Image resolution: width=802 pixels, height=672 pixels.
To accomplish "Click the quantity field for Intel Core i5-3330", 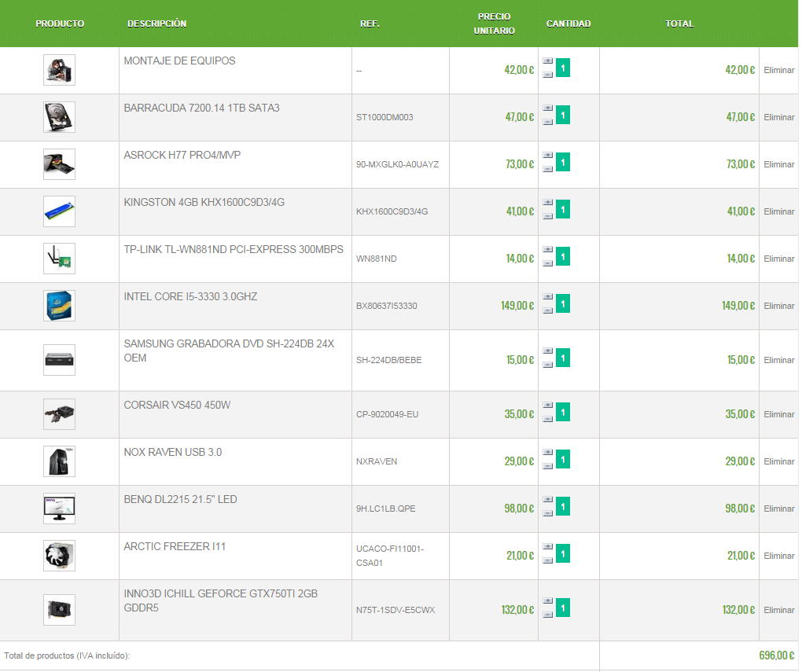I will 563,303.
